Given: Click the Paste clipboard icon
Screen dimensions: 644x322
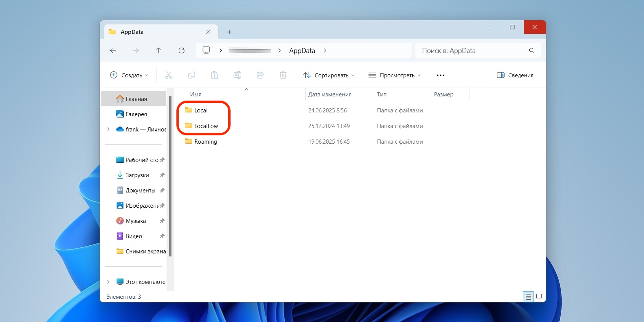Looking at the screenshot, I should [x=215, y=75].
